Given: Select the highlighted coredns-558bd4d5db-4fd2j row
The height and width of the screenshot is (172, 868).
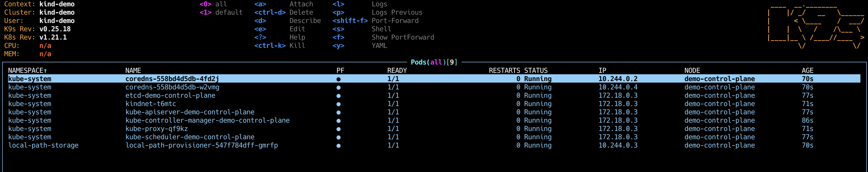Looking at the screenshot, I should (x=172, y=79).
